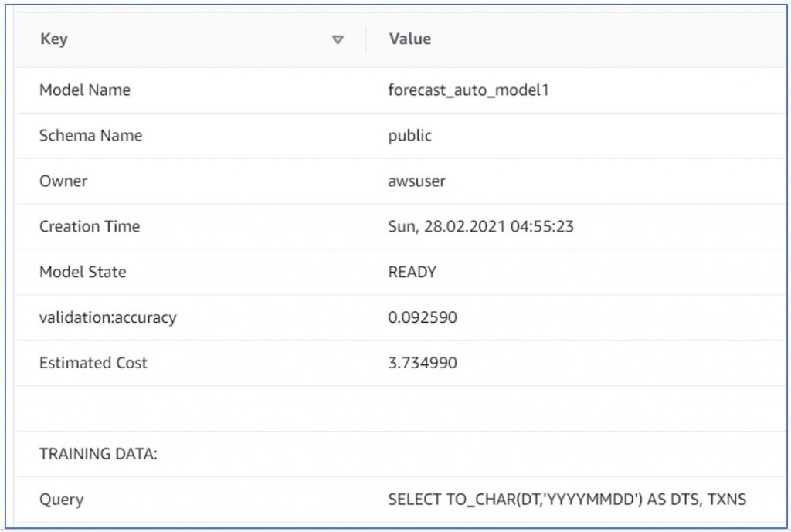
Task: Click the Value column header
Action: click(409, 39)
